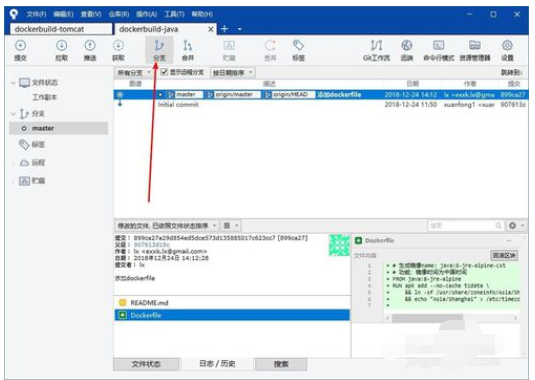Click the Sourcetree logo in title bar
The height and width of the screenshot is (380, 535).
coord(13,14)
